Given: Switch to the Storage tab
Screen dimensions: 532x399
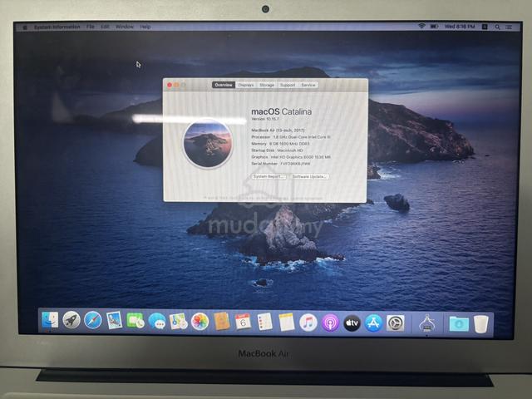Looking at the screenshot, I should click(x=267, y=85).
